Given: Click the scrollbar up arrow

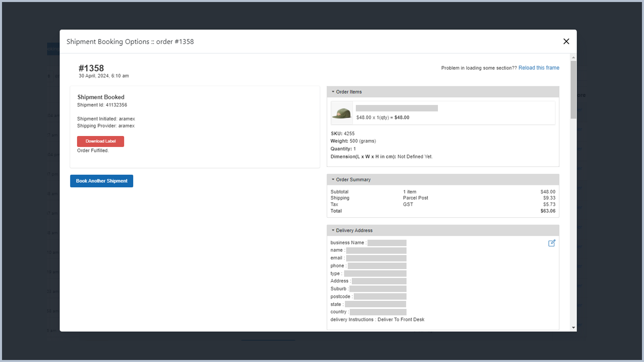Looking at the screenshot, I should click(x=574, y=58).
